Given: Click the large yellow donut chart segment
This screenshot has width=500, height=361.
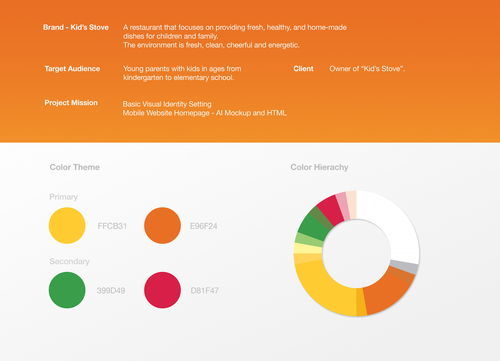Looking at the screenshot, I should click(x=325, y=290).
